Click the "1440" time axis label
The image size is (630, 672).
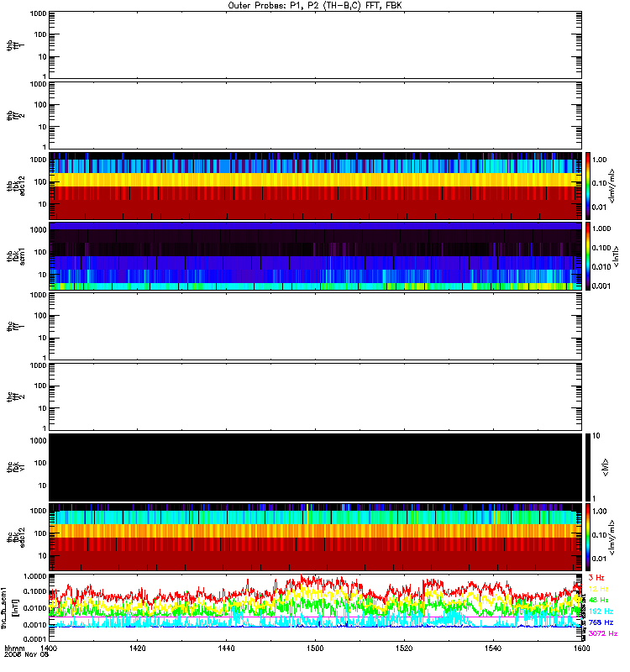pyautogui.click(x=226, y=648)
